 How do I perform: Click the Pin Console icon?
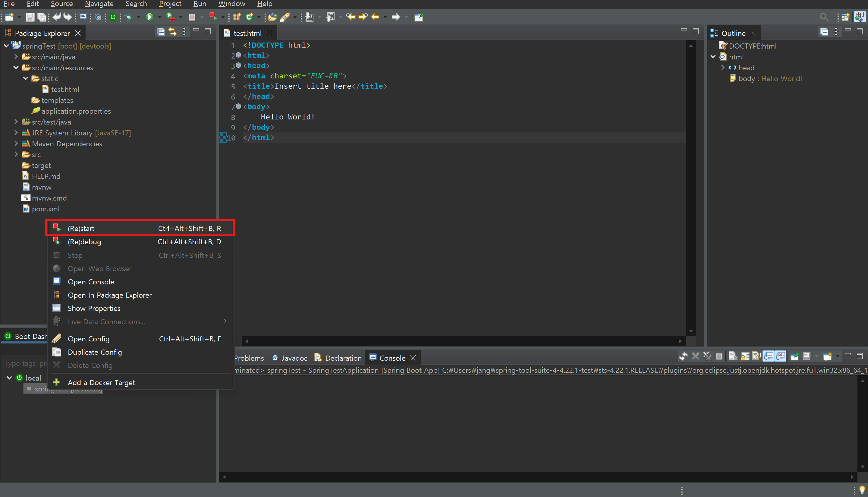coord(794,357)
